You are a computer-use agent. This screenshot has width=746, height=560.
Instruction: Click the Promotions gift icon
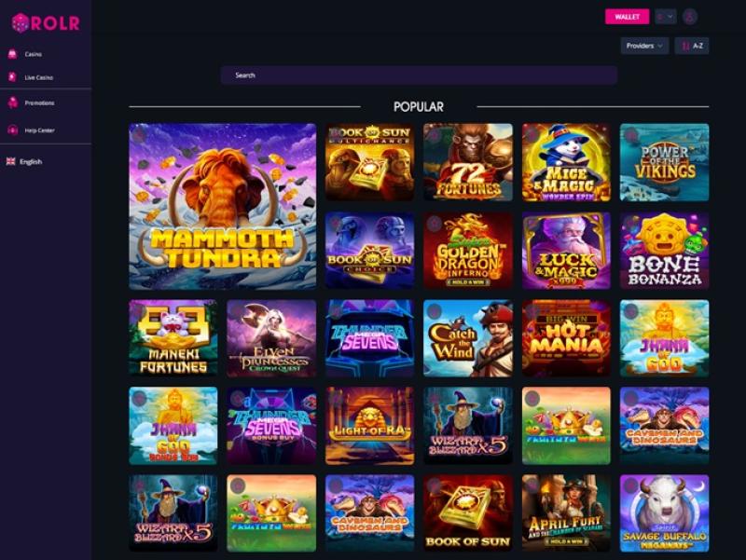click(13, 102)
